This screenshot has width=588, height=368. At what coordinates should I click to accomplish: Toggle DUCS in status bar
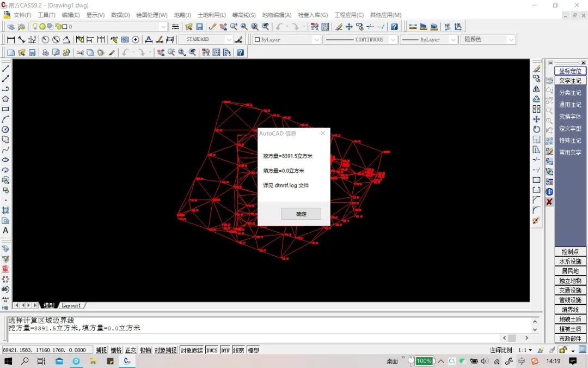[x=212, y=351]
